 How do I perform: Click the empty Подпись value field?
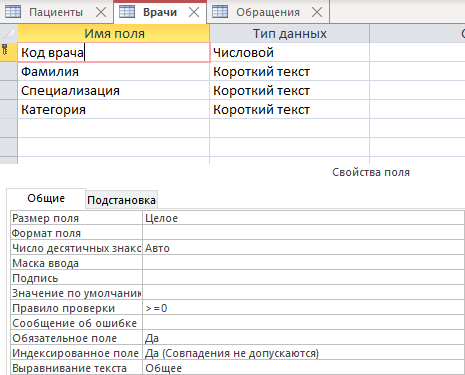coord(303,278)
